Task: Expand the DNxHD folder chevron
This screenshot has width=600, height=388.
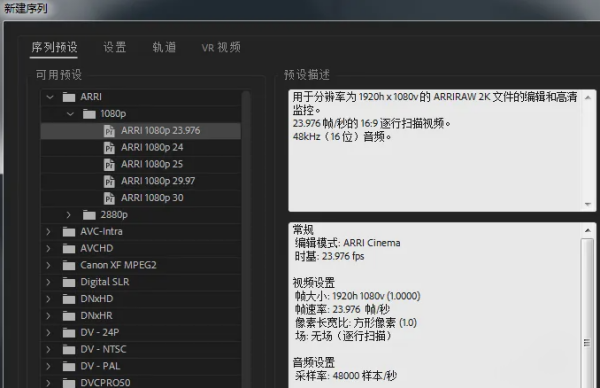Action: [48, 299]
